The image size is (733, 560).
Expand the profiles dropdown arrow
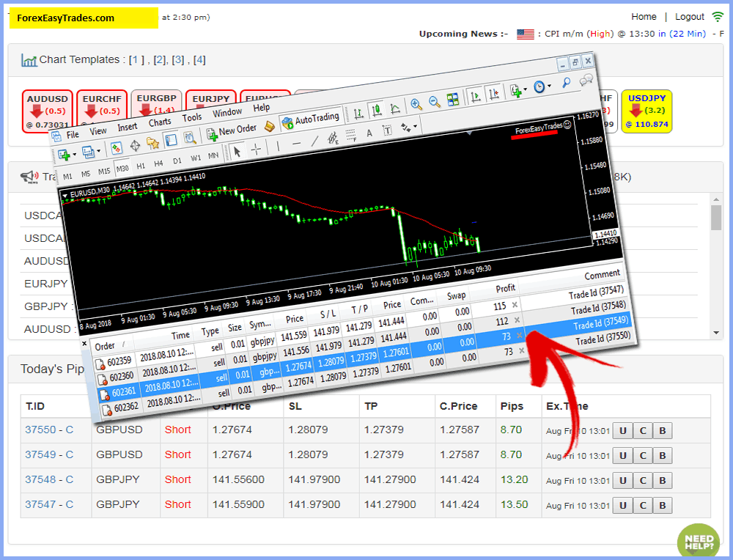coord(98,152)
